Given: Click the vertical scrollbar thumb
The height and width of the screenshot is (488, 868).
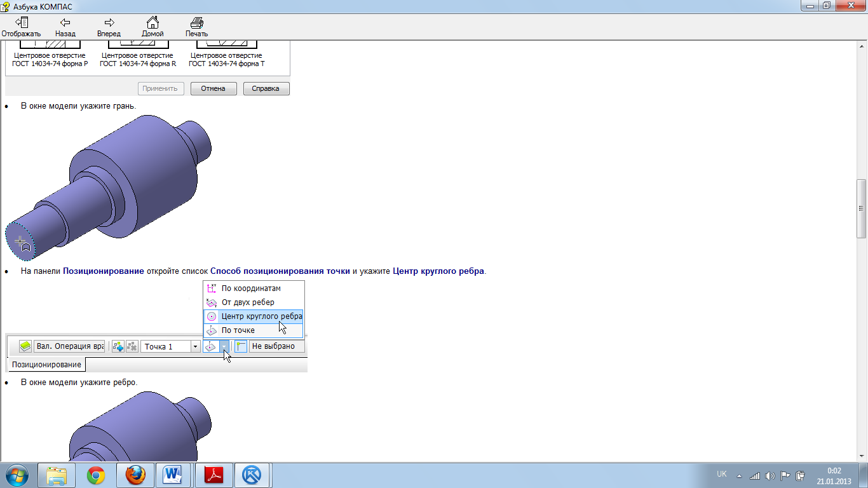Looking at the screenshot, I should tap(862, 208).
